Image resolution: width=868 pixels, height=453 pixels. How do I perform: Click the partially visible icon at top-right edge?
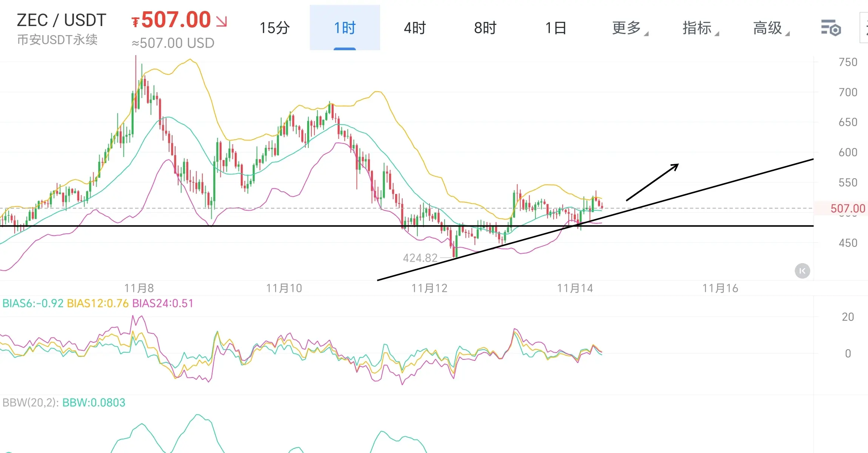(x=864, y=28)
